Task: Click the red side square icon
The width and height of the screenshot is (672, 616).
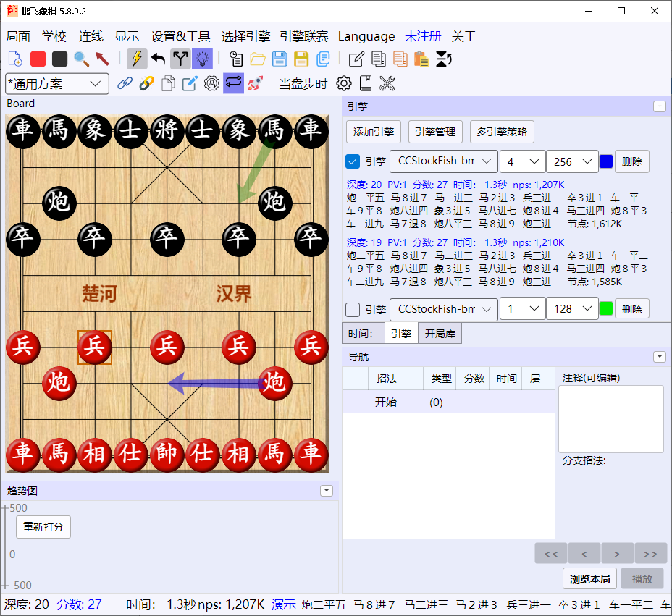Action: point(38,59)
